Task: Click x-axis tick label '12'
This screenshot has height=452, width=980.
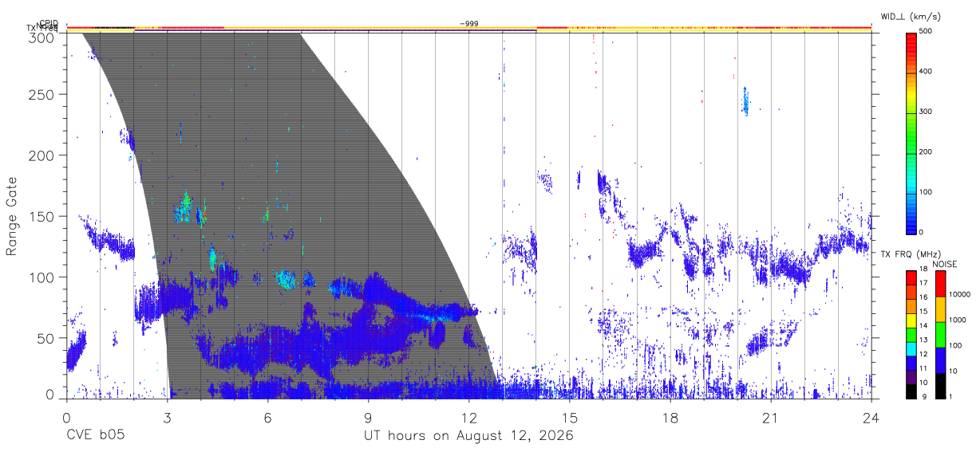Action: 468,418
